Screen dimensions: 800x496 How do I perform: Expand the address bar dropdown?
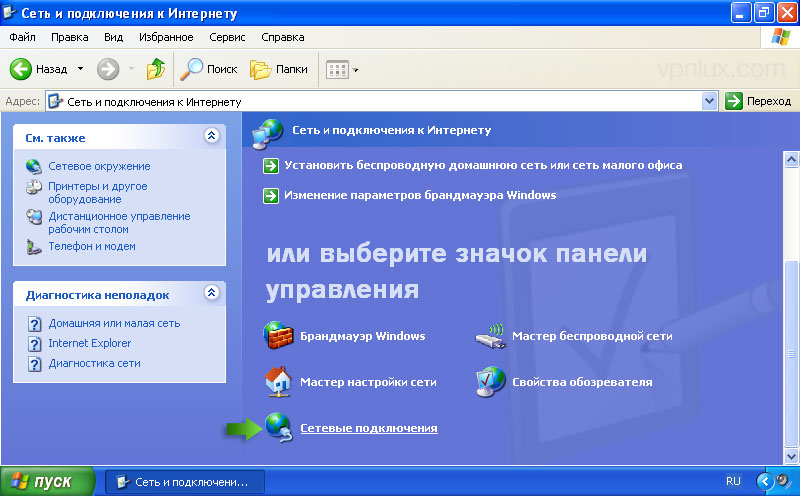(x=709, y=101)
